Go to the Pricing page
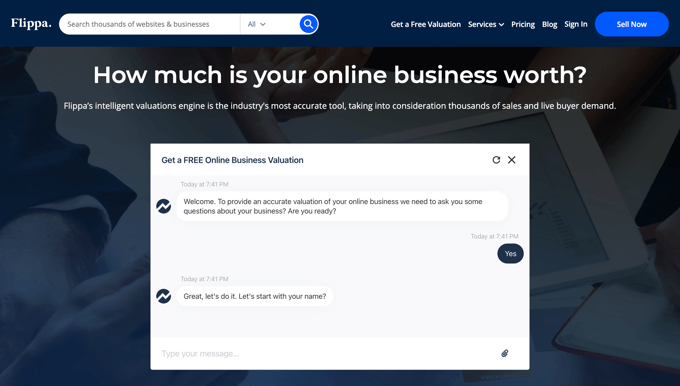The width and height of the screenshot is (680, 386). coord(523,24)
